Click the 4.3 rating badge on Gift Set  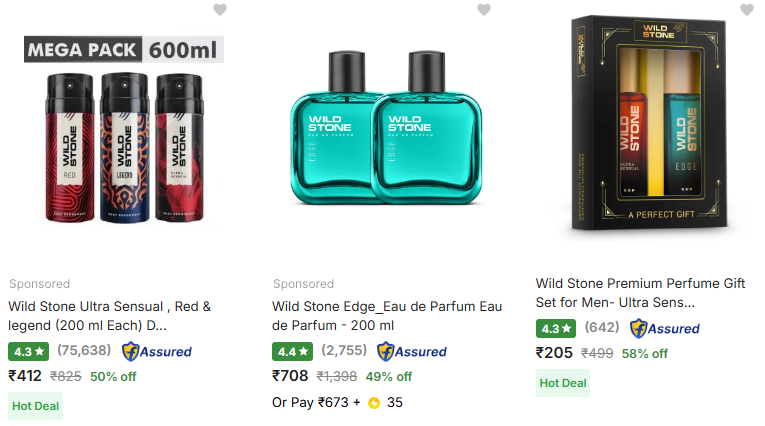[x=555, y=328]
